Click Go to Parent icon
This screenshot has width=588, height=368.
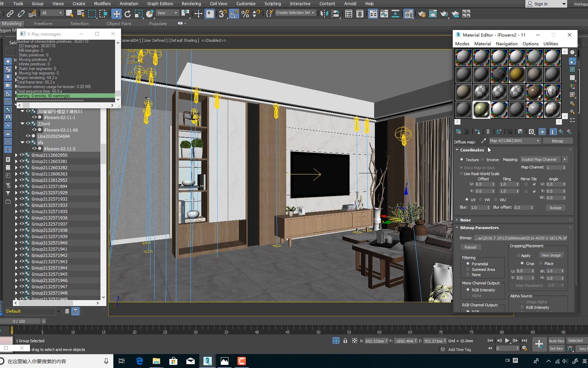coord(561,132)
